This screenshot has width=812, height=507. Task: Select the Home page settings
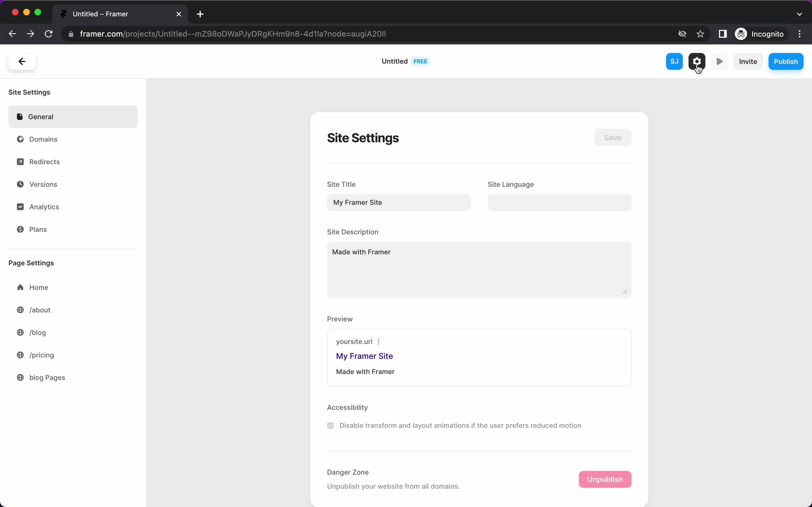pos(39,287)
